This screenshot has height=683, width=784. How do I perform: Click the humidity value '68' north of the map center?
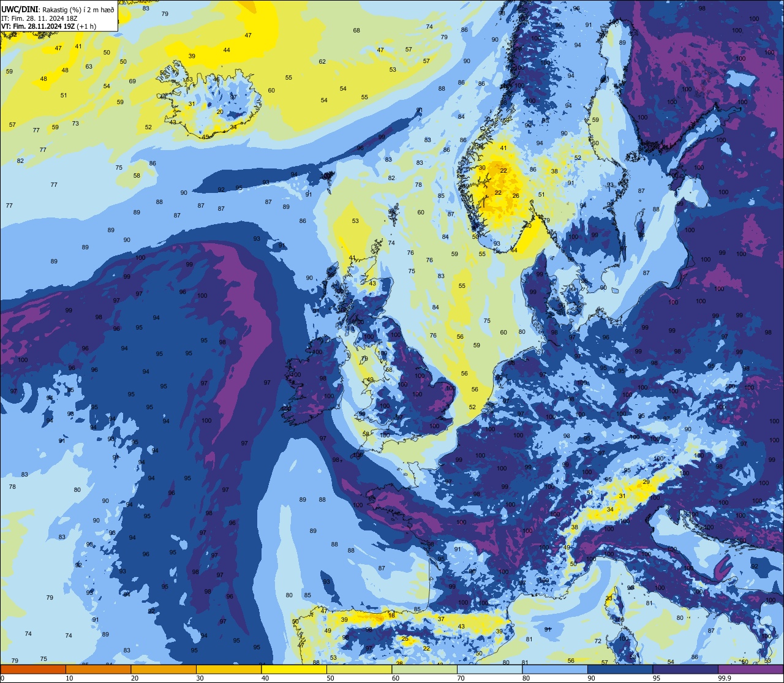point(356,30)
